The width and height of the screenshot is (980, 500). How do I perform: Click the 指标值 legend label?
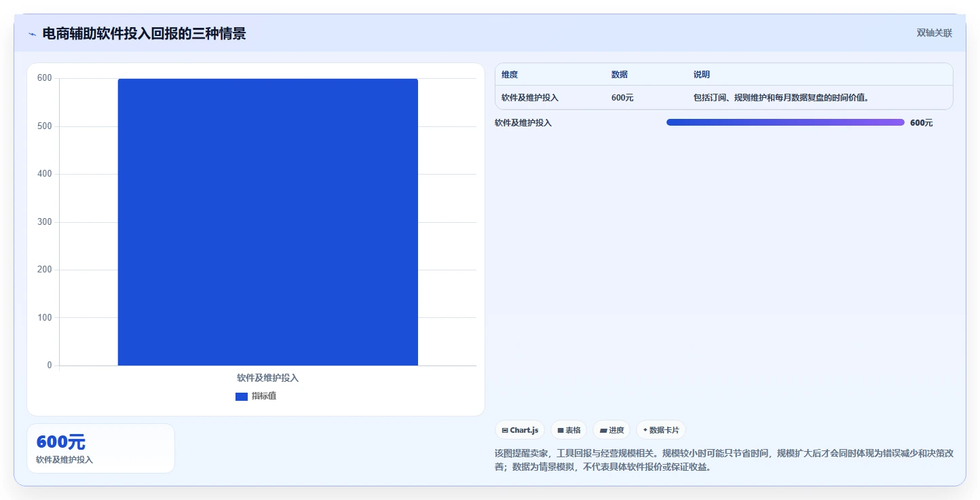[264, 396]
